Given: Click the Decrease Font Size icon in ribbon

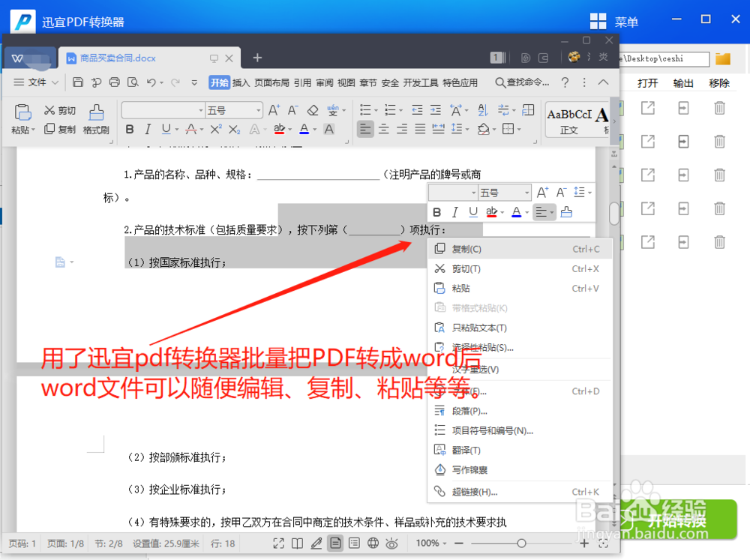Looking at the screenshot, I should [x=292, y=110].
